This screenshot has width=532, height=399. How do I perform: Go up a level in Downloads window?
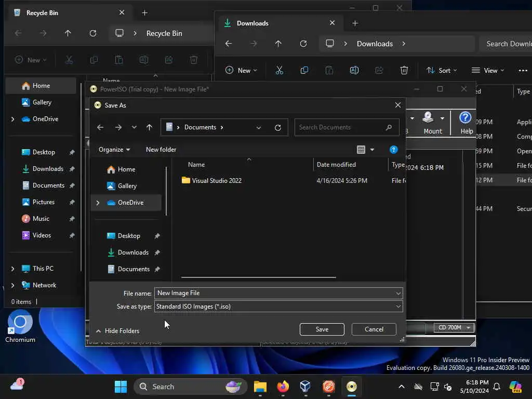(x=278, y=44)
